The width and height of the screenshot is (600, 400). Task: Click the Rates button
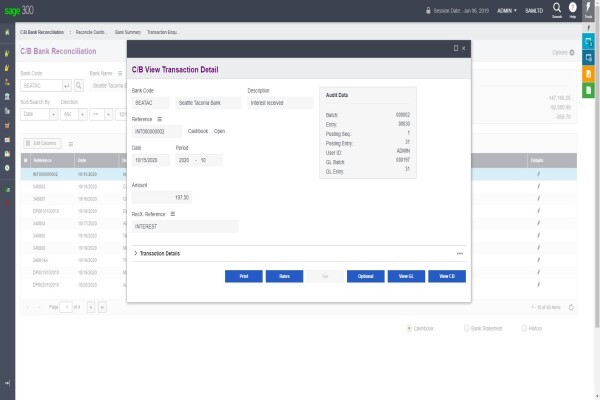coord(284,276)
